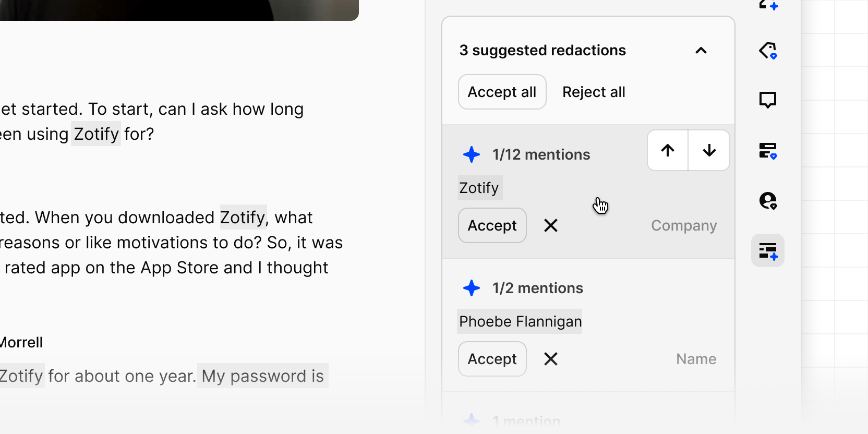This screenshot has height=434, width=868.
Task: Reject the Phoebe Flannigan redaction
Action: [x=551, y=359]
